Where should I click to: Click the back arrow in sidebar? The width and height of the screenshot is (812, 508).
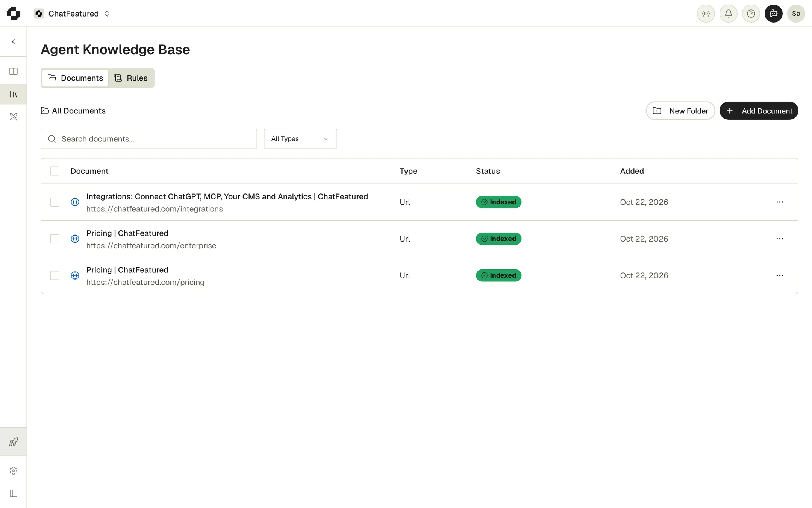[14, 42]
